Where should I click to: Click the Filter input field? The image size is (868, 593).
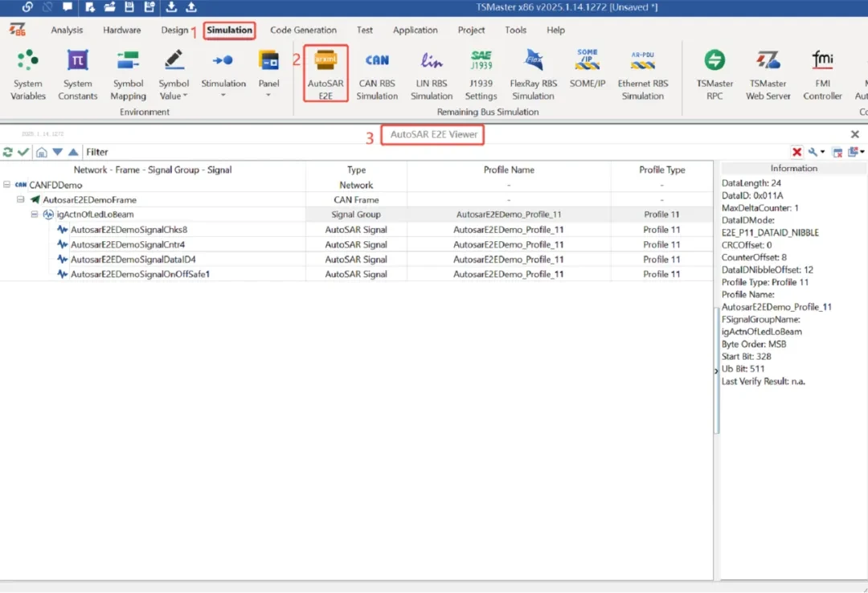point(434,152)
